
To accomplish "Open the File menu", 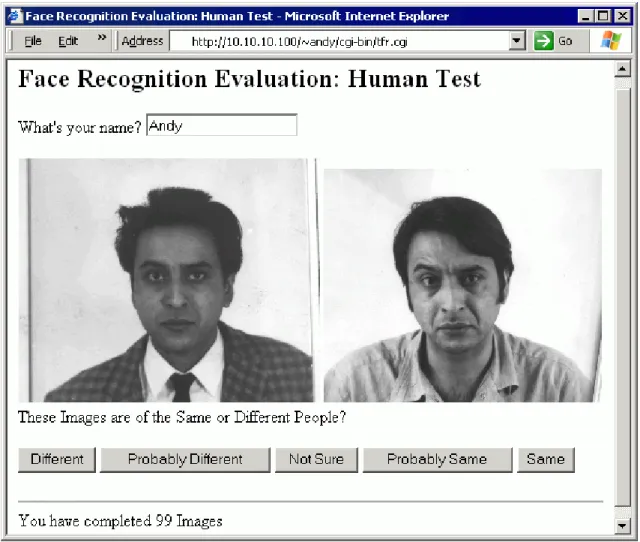I will [33, 41].
